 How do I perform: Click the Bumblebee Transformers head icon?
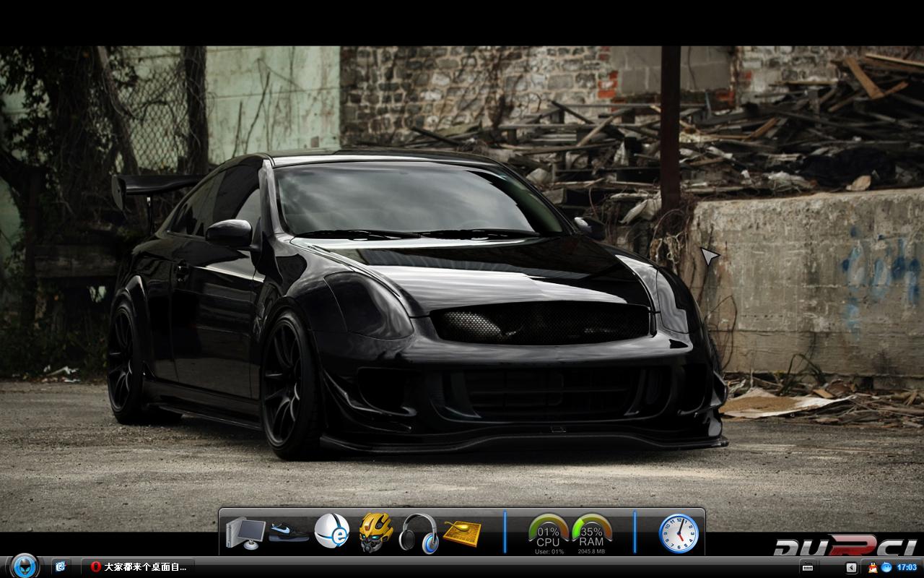(376, 532)
